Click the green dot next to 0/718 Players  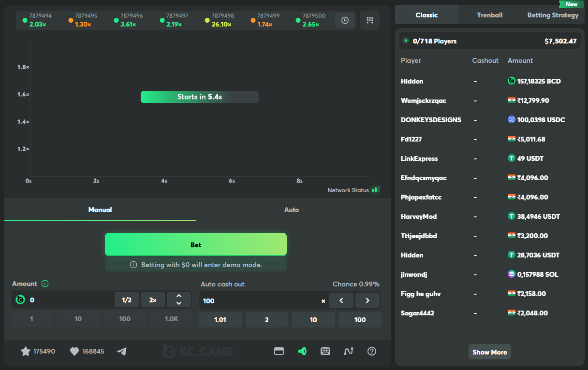coord(406,41)
